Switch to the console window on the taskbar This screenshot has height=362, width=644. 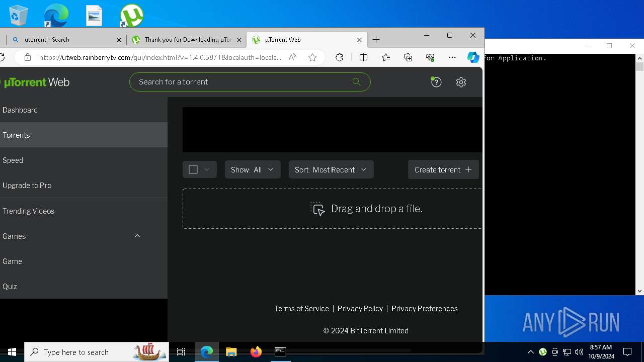tap(280, 352)
